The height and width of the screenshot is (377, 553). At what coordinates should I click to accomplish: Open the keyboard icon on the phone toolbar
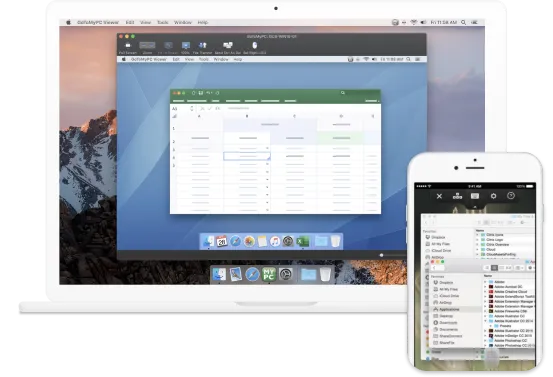click(x=475, y=196)
